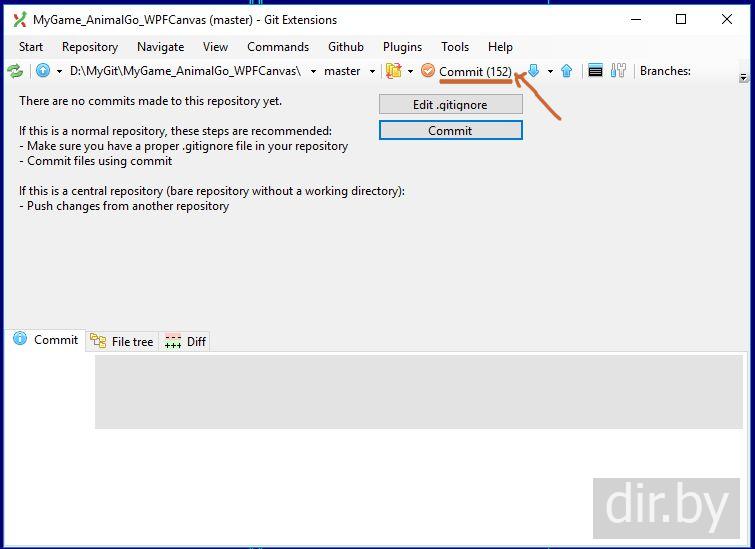
Task: Expand the dropdown arrow next to master
Action: pyautogui.click(x=372, y=71)
